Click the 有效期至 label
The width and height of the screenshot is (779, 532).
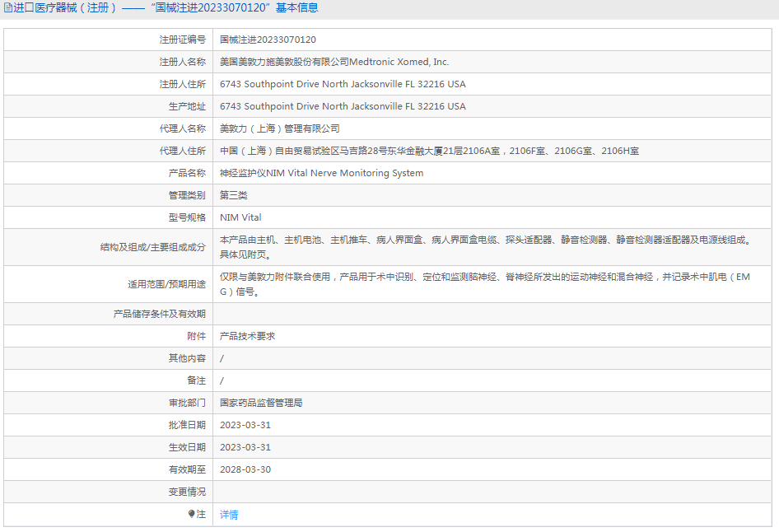pyautogui.click(x=187, y=470)
